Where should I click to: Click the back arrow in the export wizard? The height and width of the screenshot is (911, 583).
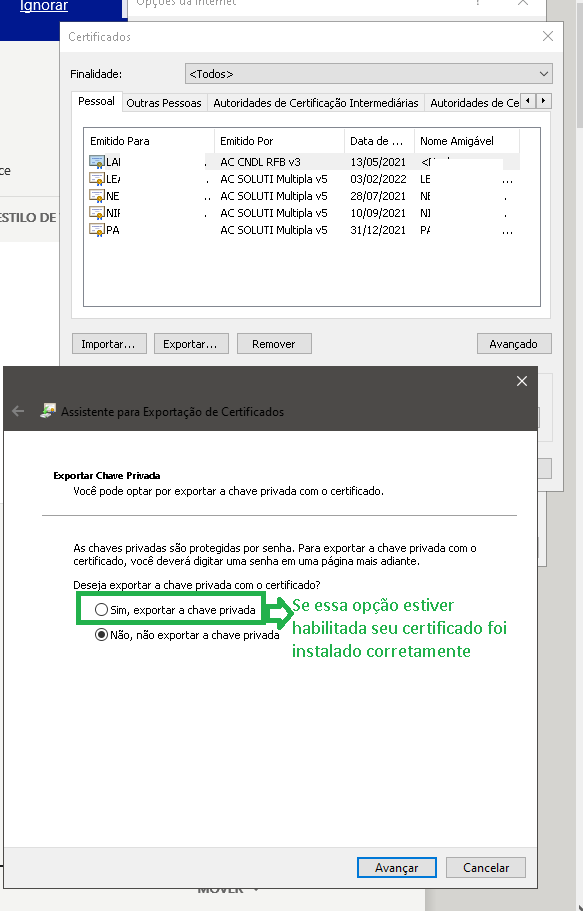click(x=18, y=411)
